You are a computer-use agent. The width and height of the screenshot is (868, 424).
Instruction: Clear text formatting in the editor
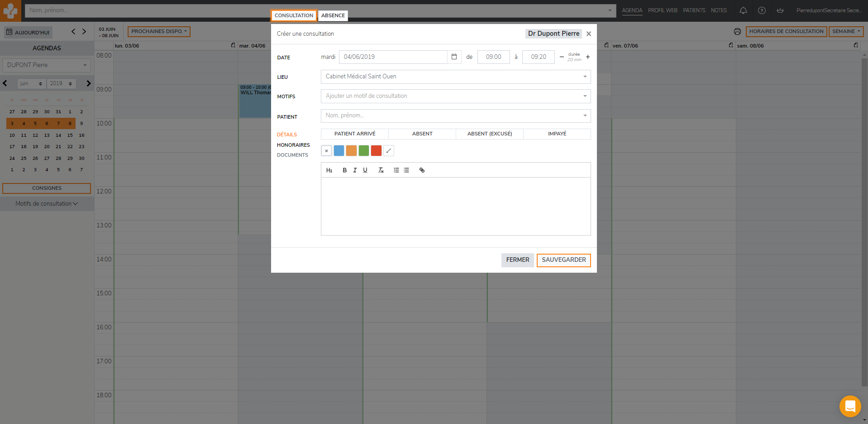[x=381, y=170]
